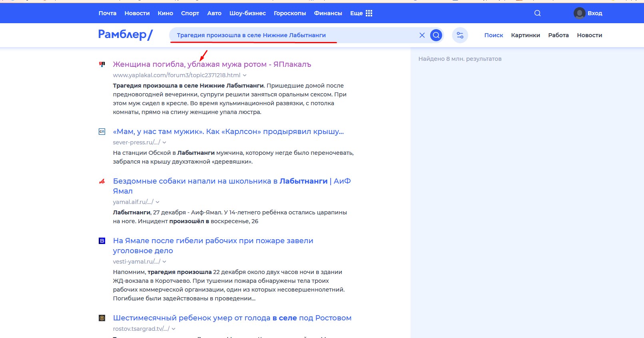Image resolution: width=644 pixels, height=338 pixels.
Task: Click the Вход login link
Action: (x=595, y=13)
